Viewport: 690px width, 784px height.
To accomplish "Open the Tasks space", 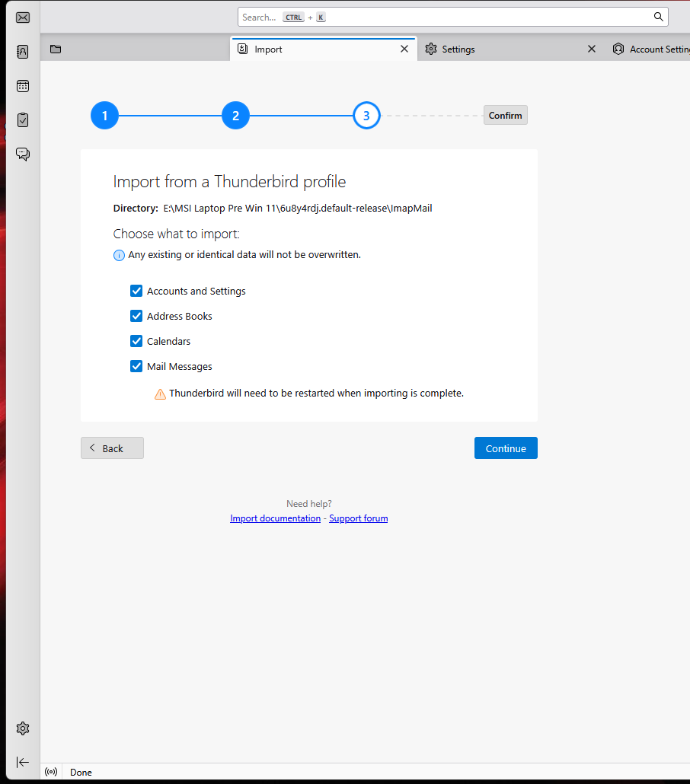I will 23,120.
